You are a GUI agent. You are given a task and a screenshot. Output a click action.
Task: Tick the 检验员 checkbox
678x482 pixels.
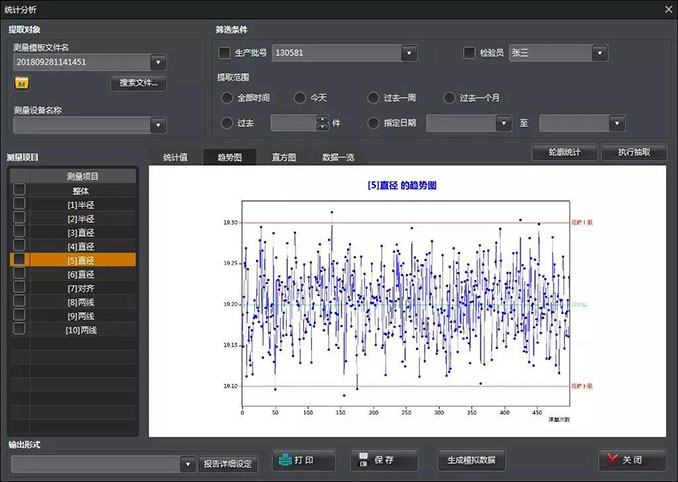pyautogui.click(x=470, y=53)
